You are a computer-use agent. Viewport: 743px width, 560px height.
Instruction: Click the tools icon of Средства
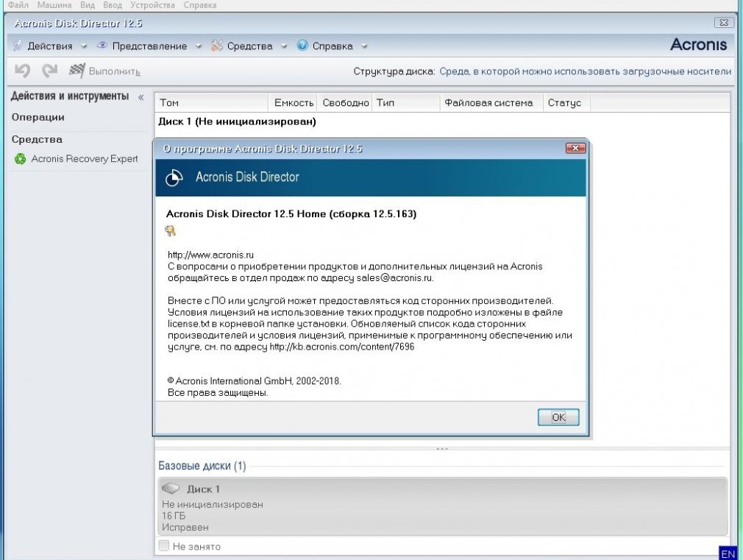coord(217,46)
